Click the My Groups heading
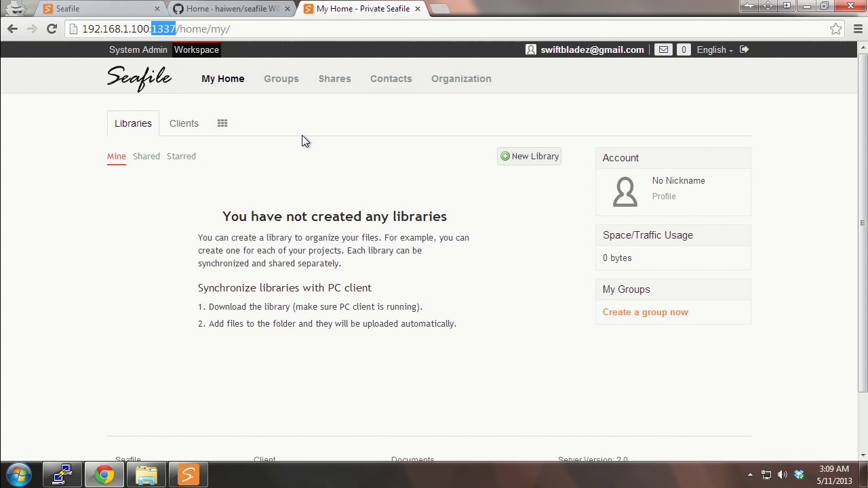Viewport: 868px width, 488px height. tap(626, 289)
